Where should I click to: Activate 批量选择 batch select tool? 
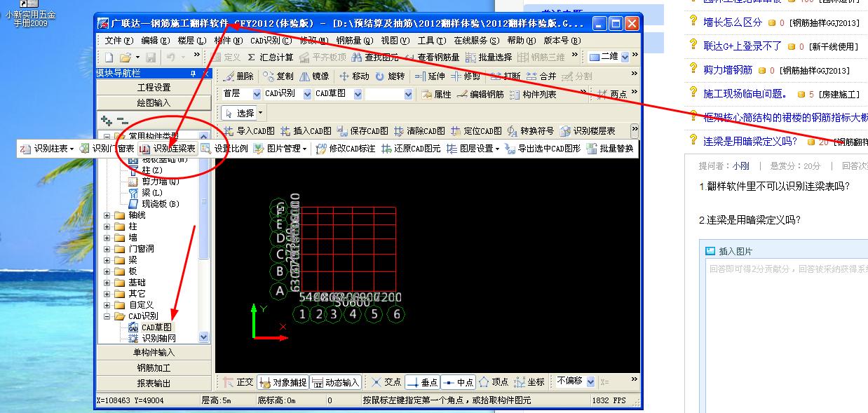point(489,57)
